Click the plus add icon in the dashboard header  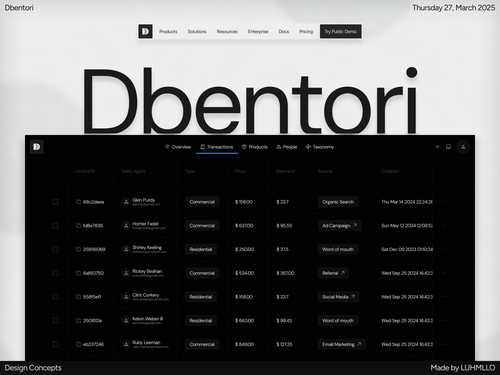click(x=437, y=147)
